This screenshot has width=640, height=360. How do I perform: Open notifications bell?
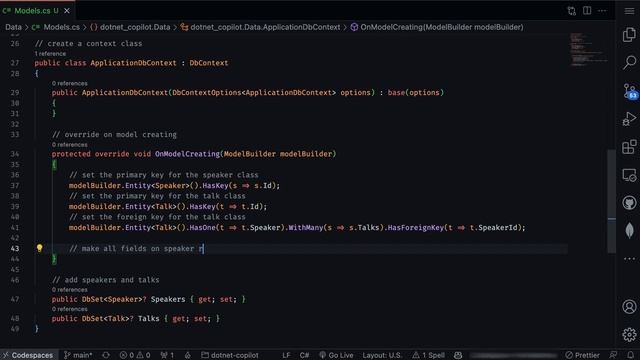click(631, 355)
